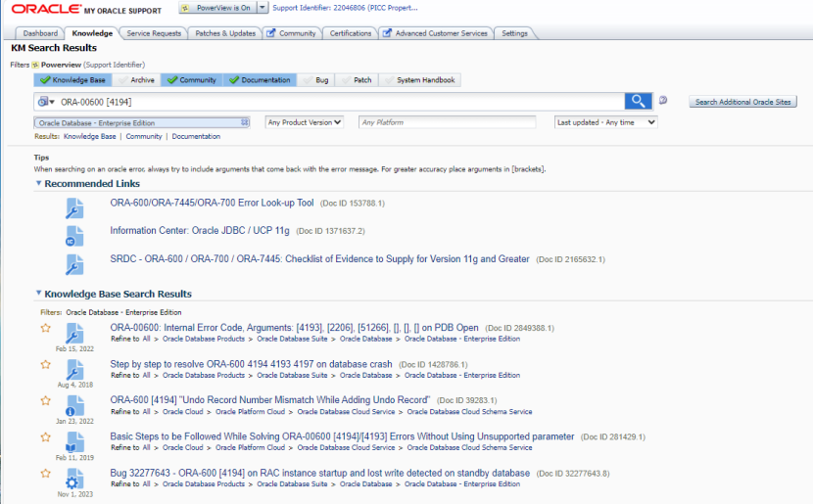
Task: Toggle the Community source filter
Action: (x=192, y=80)
